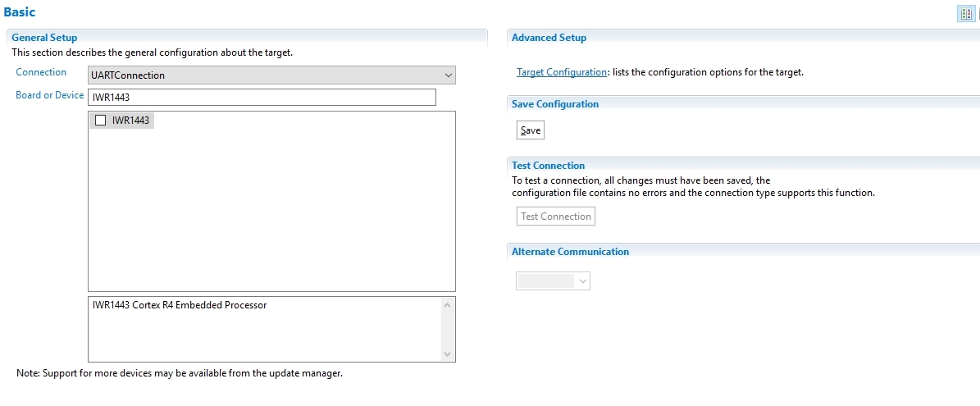Click the Save button
This screenshot has width=980, height=406.
[x=531, y=130]
